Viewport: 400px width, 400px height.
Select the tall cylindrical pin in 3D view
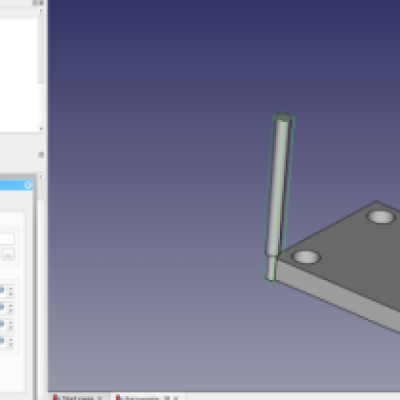pos(278,187)
